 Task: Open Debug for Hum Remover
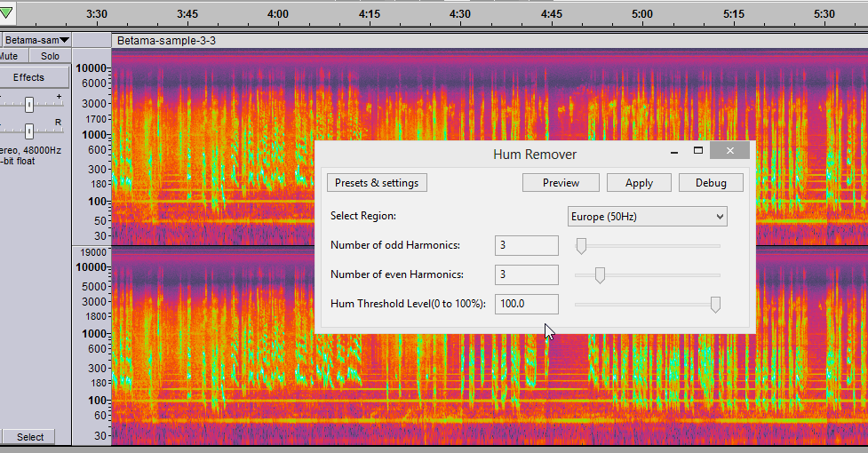pos(711,183)
